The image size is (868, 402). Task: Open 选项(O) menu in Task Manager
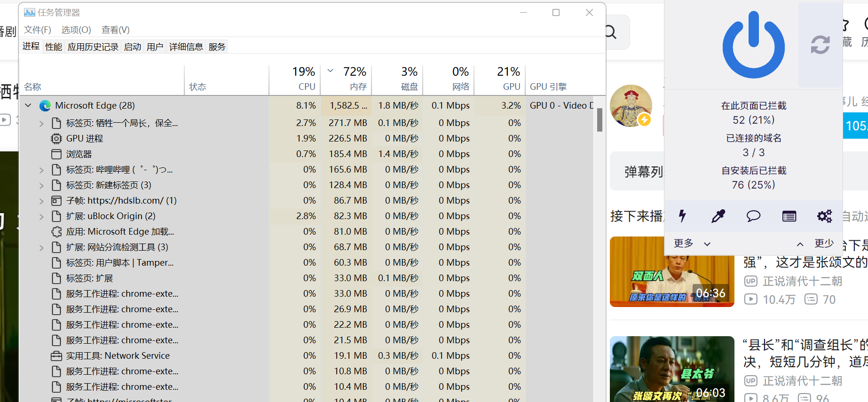[76, 30]
